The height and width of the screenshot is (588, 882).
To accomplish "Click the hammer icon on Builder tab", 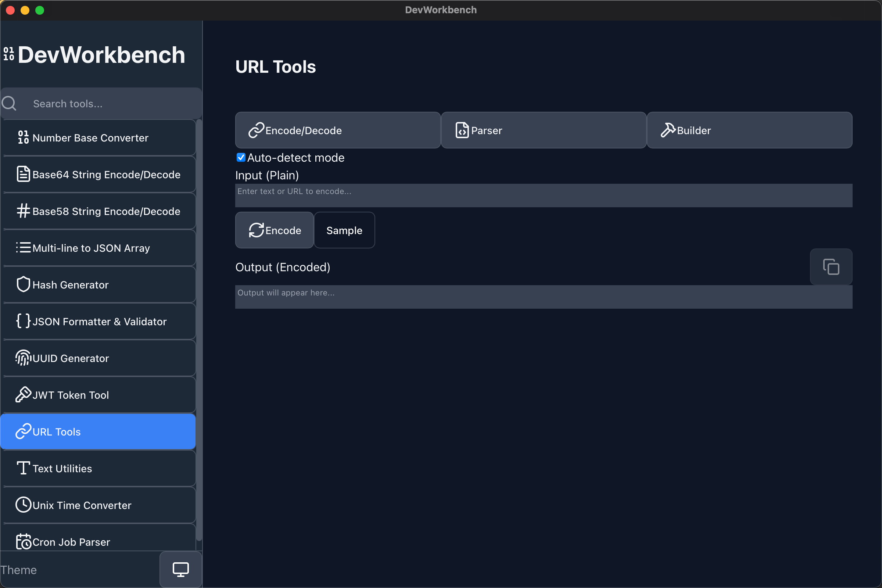I will tap(668, 130).
